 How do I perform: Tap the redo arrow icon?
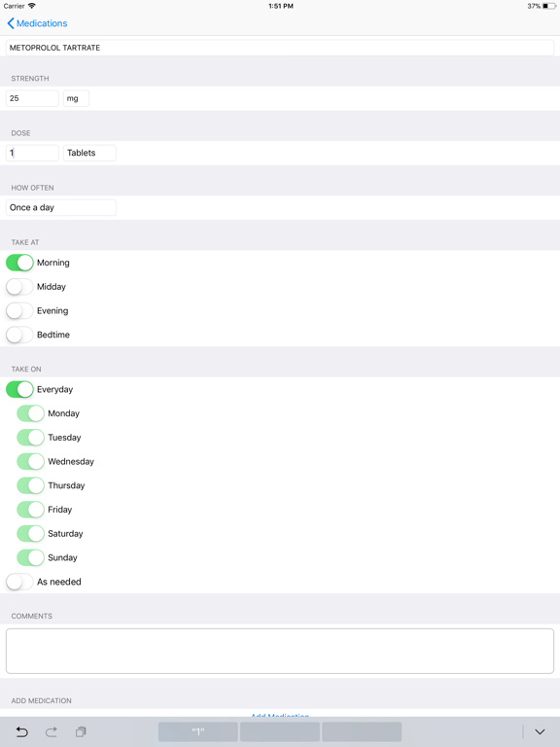pos(52,731)
